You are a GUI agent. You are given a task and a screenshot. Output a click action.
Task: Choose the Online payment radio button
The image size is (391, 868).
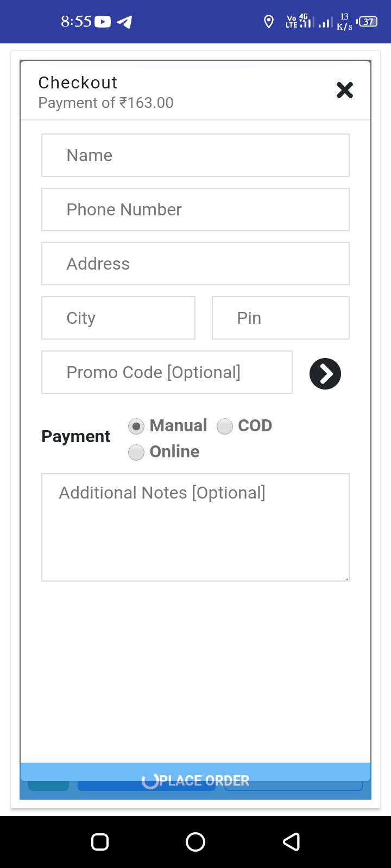point(136,452)
